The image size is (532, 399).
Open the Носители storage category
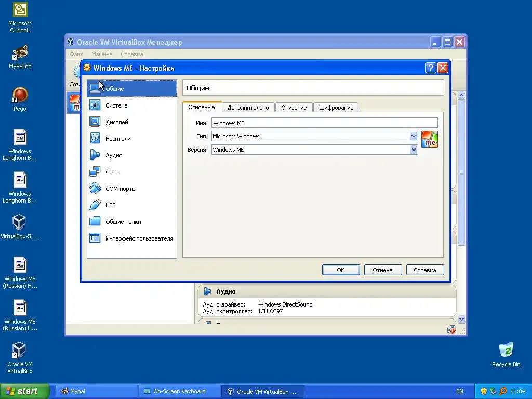point(131,138)
